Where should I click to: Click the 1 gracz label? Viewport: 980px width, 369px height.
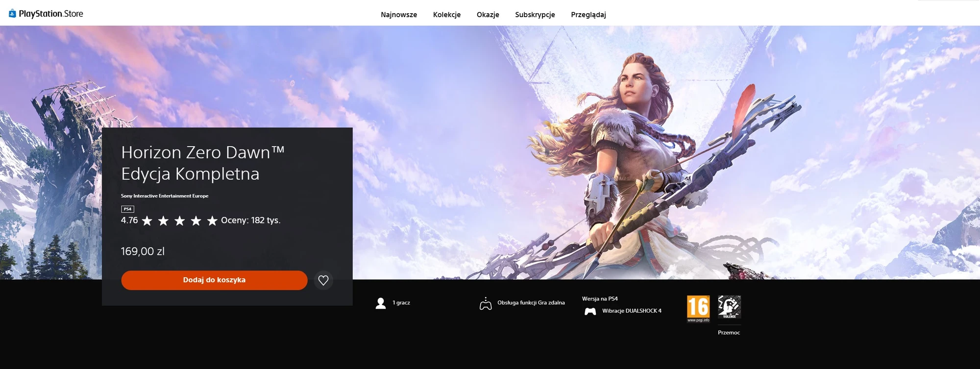pos(401,303)
